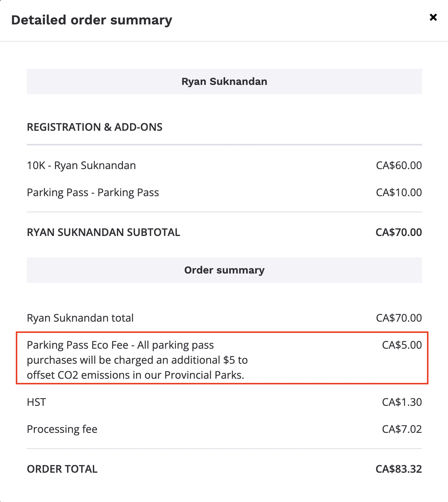448x502 pixels.
Task: Close the Detailed order summary dialog
Action: coord(433,17)
